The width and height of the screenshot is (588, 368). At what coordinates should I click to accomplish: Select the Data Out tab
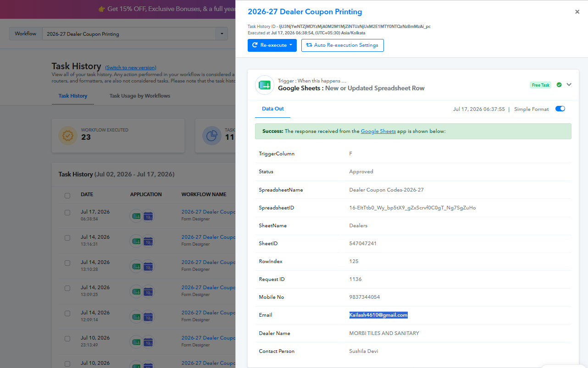pyautogui.click(x=273, y=109)
